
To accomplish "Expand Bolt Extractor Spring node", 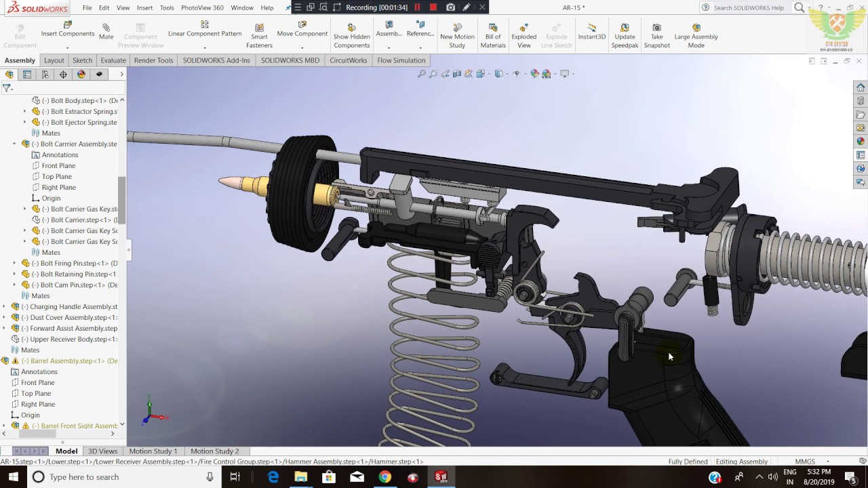I will coord(25,111).
